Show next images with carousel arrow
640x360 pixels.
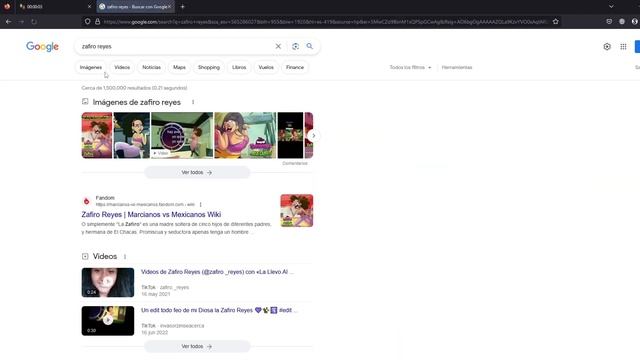(313, 136)
